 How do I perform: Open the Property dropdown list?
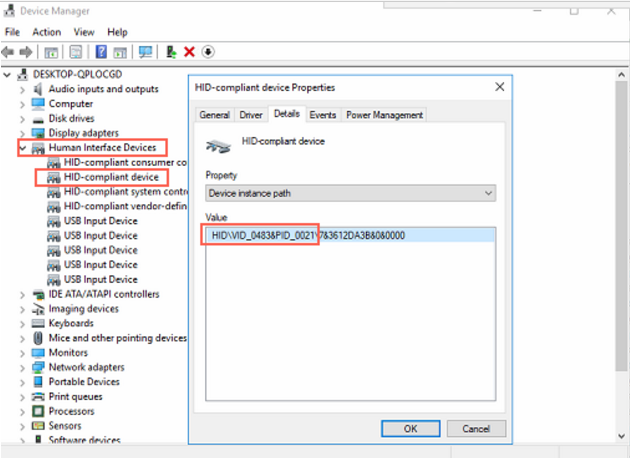click(350, 193)
